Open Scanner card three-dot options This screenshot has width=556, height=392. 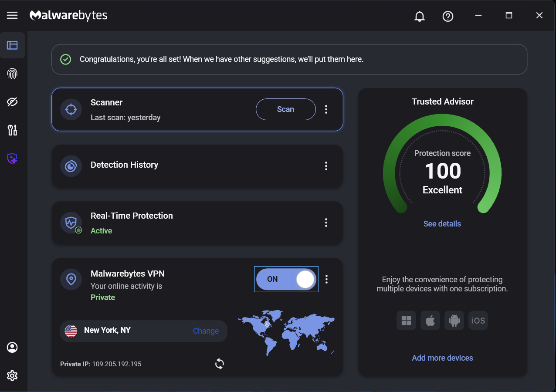point(326,109)
